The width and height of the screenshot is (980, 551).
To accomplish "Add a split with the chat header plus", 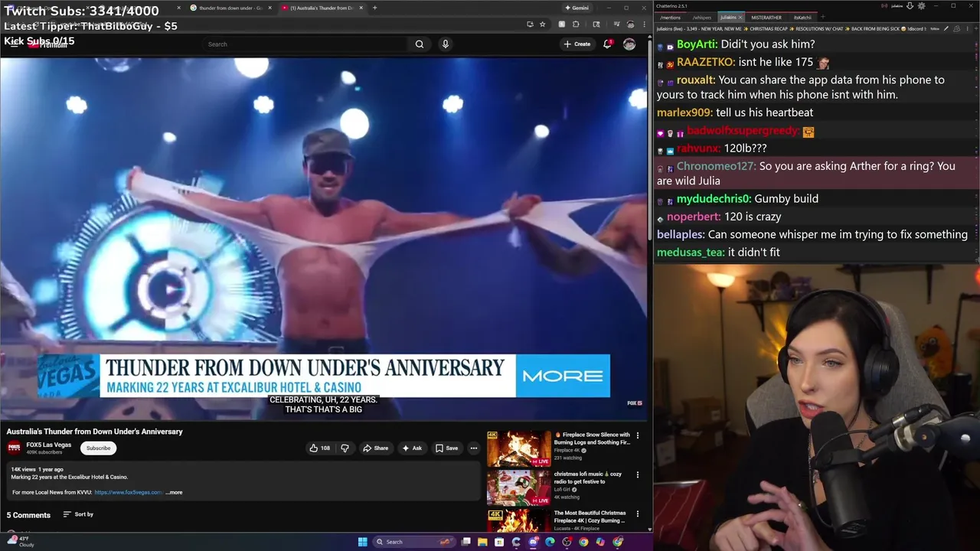I will pos(975,28).
